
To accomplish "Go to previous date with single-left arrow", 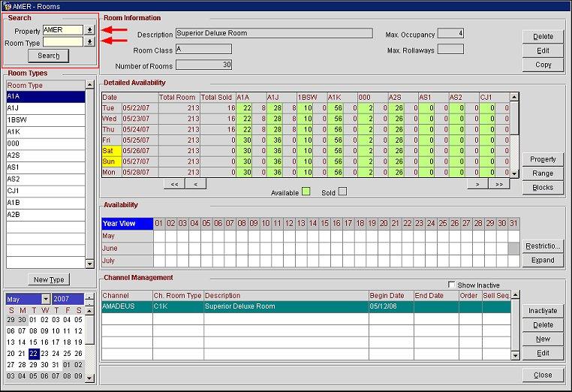I will coord(195,183).
